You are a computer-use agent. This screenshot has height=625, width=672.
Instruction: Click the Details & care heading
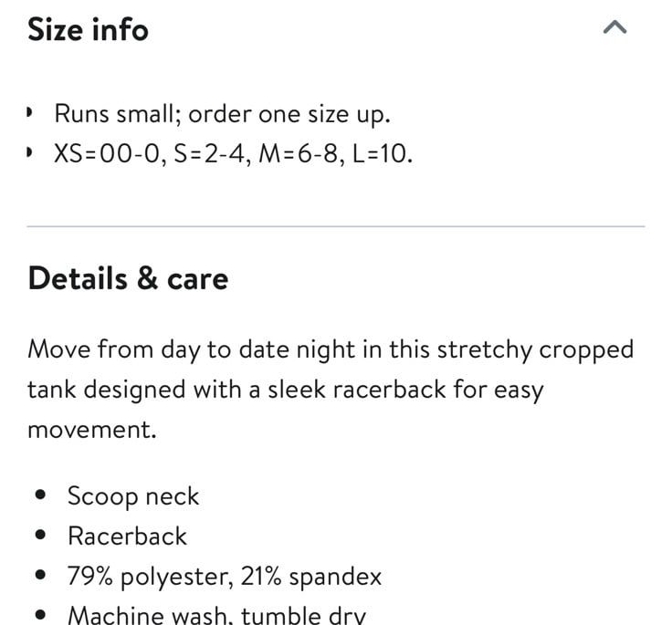[128, 278]
